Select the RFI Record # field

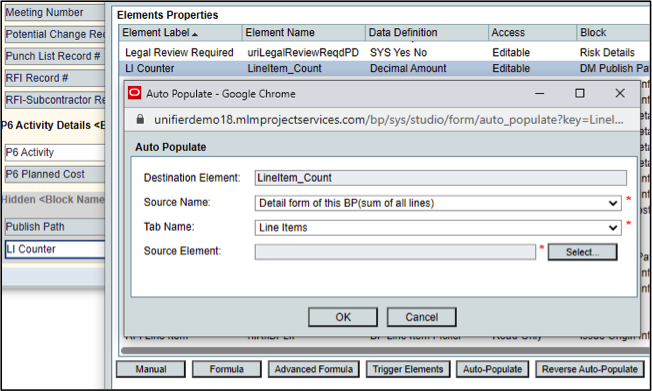coord(54,78)
